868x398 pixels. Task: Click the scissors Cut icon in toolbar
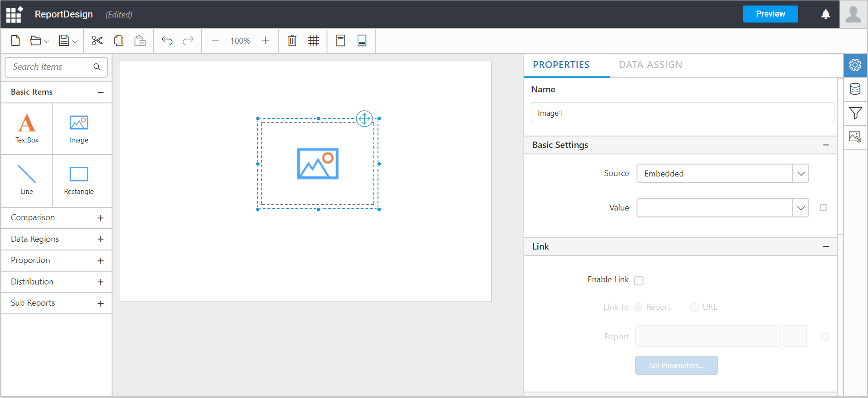(97, 41)
